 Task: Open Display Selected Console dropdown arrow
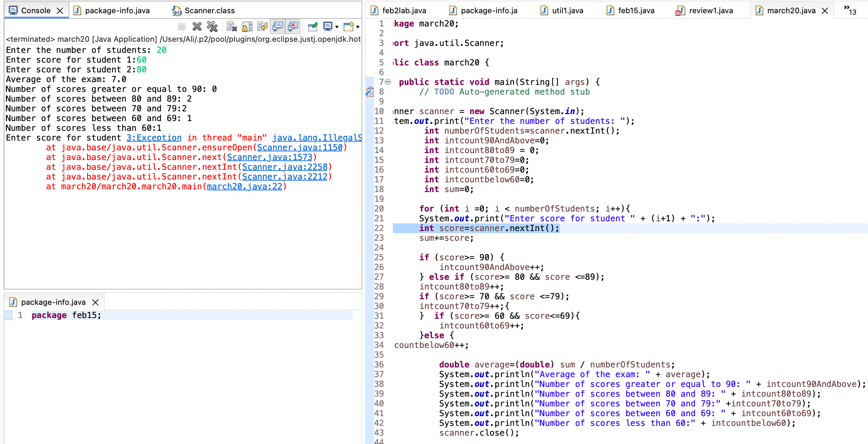pyautogui.click(x=337, y=27)
